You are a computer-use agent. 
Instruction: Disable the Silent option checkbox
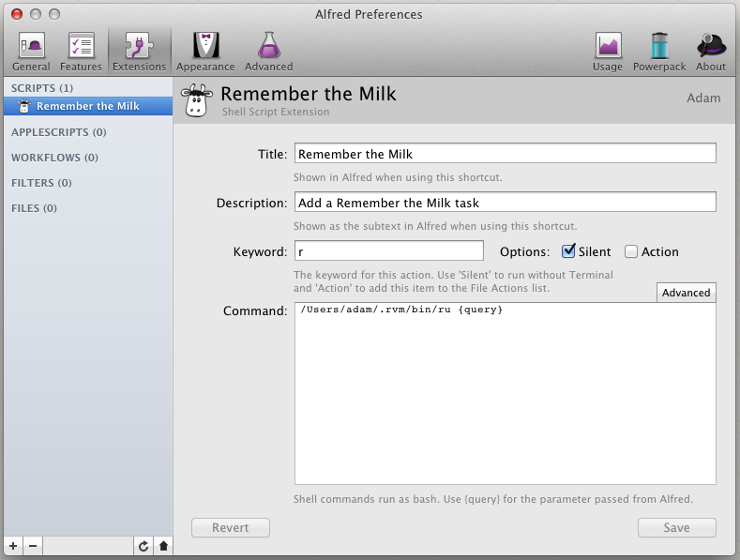click(x=568, y=251)
